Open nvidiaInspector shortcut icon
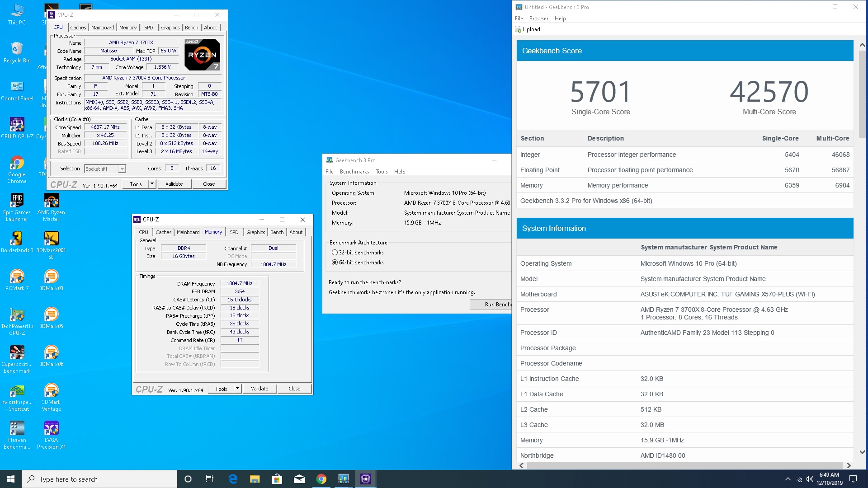868x488 pixels. (x=17, y=397)
